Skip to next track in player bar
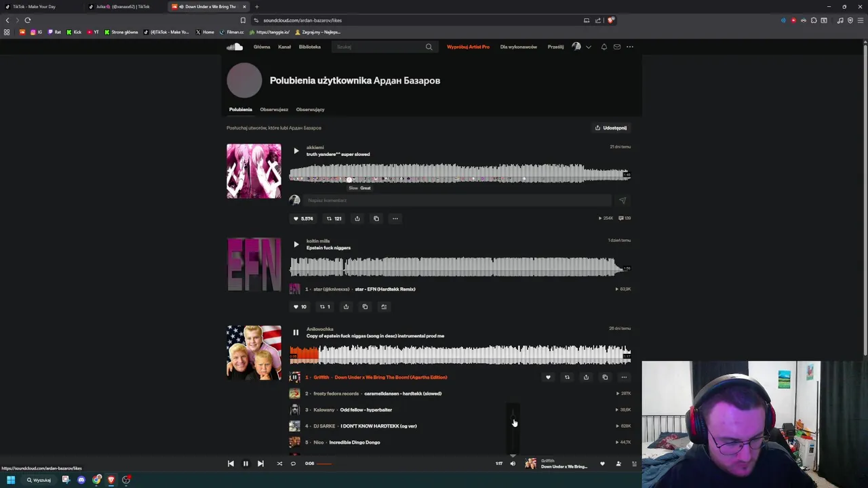The height and width of the screenshot is (488, 868). tap(260, 464)
